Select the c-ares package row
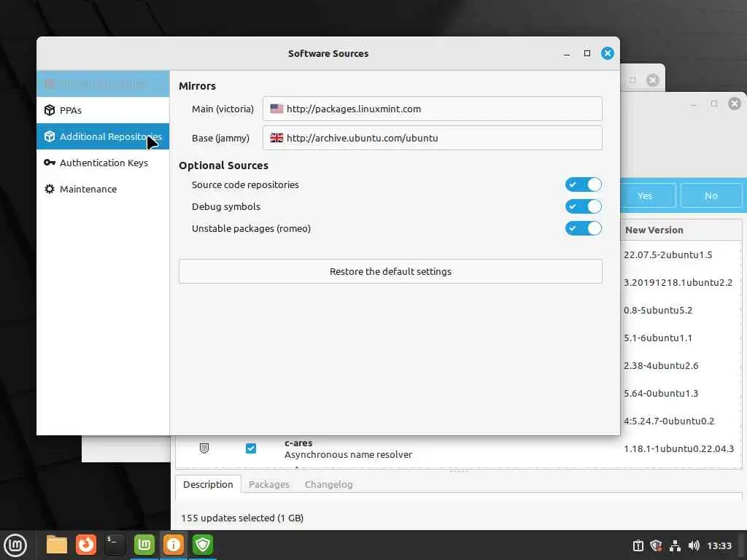Viewport: 747px width, 560px height. click(x=458, y=448)
